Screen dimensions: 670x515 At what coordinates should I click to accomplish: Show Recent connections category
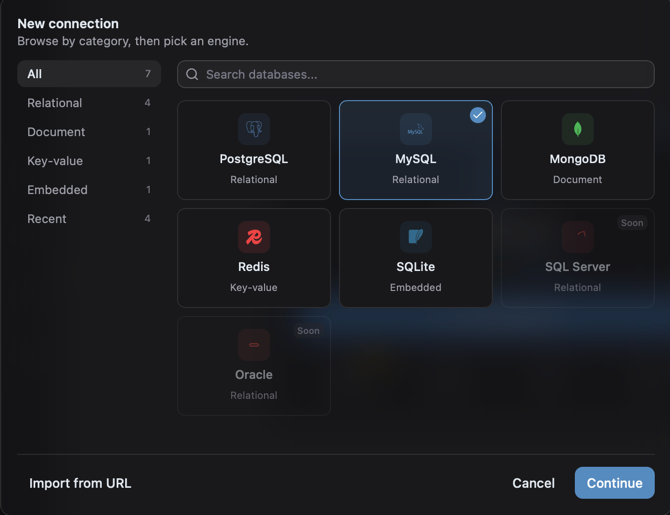click(89, 219)
